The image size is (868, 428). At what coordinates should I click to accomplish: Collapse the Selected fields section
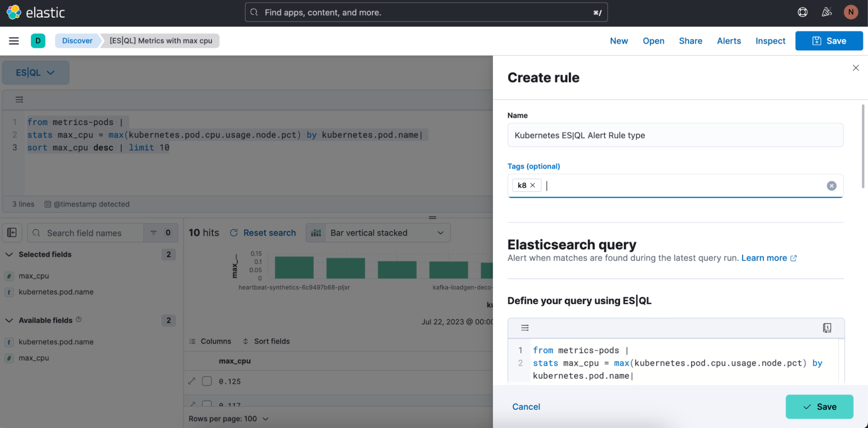click(9, 255)
